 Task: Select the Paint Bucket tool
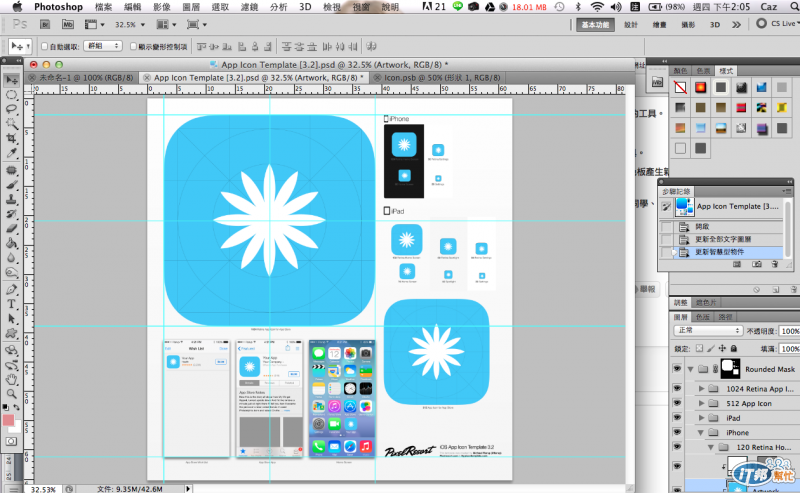click(x=11, y=243)
